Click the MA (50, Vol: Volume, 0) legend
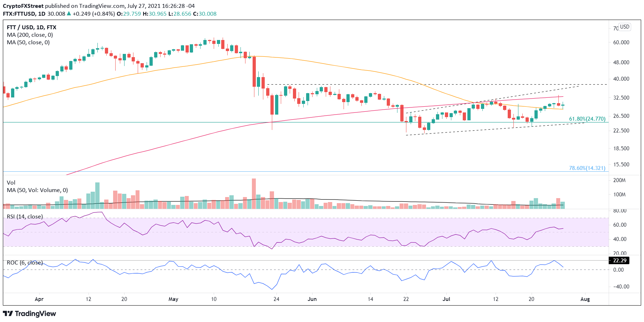This screenshot has width=644, height=322. pos(37,190)
